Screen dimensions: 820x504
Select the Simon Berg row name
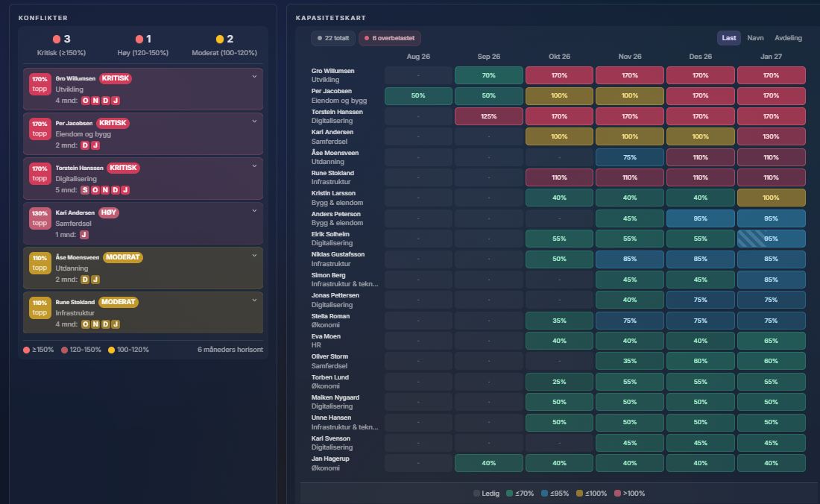coord(329,275)
